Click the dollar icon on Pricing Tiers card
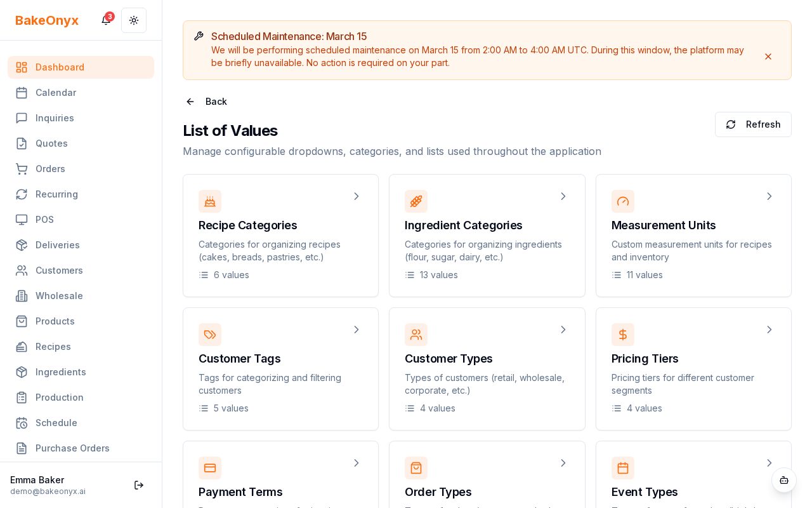Image resolution: width=812 pixels, height=508 pixels. (623, 335)
